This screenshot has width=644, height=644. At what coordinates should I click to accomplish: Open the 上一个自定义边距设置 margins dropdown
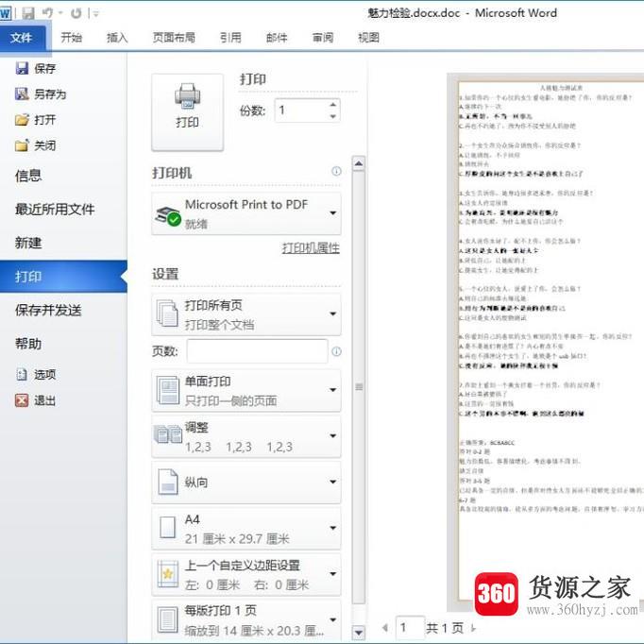coord(246,574)
